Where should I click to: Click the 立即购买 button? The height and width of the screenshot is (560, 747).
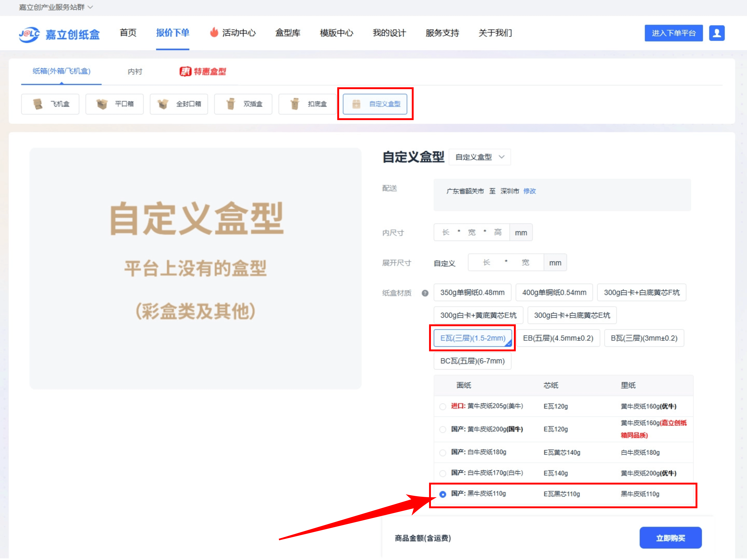click(x=670, y=538)
